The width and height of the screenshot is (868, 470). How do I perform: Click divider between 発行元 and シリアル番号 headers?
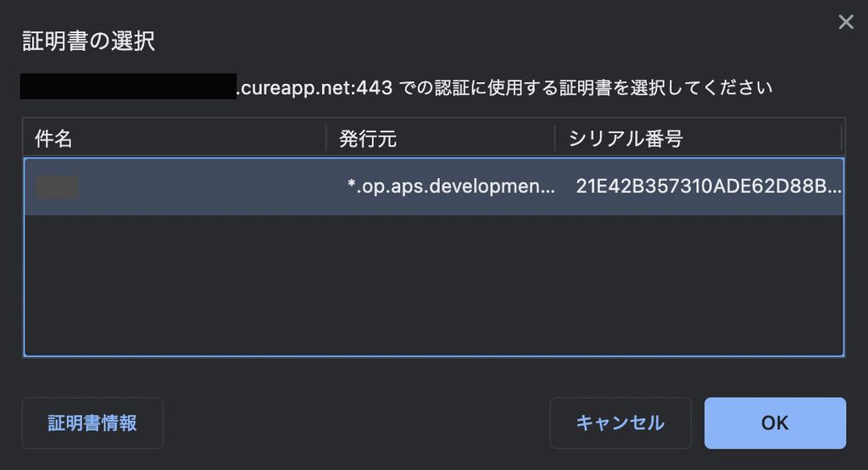point(554,138)
